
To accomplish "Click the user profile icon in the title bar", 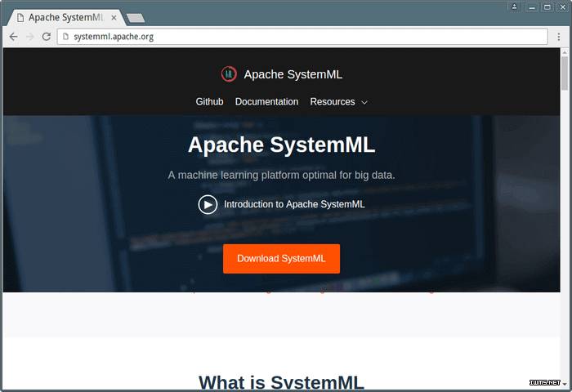I will click(x=514, y=7).
